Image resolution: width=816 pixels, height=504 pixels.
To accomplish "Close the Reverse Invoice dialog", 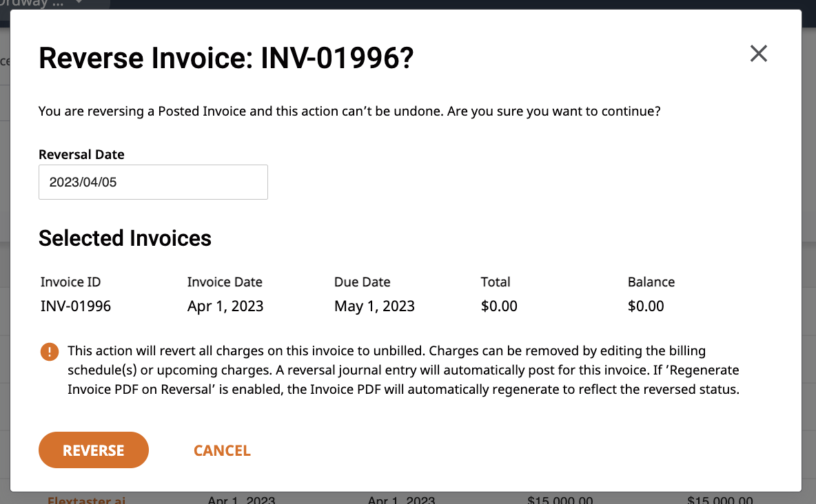I will pos(758,53).
